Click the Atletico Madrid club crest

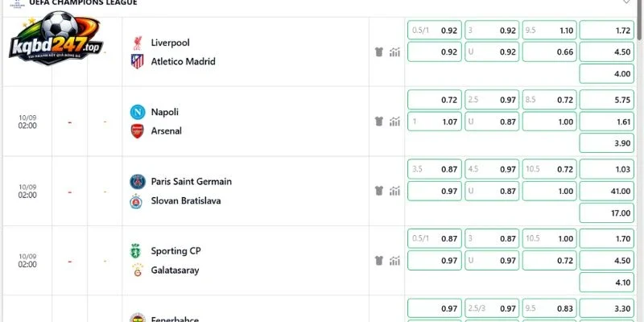(137, 62)
